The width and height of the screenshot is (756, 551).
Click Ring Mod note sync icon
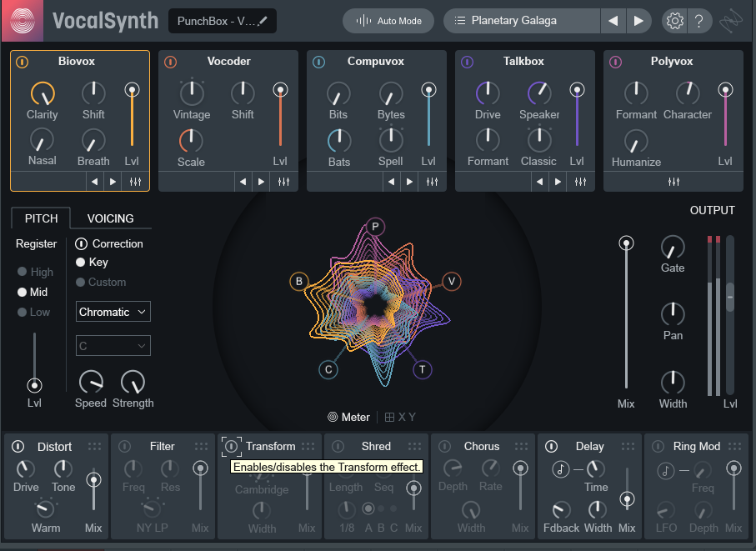pyautogui.click(x=666, y=470)
